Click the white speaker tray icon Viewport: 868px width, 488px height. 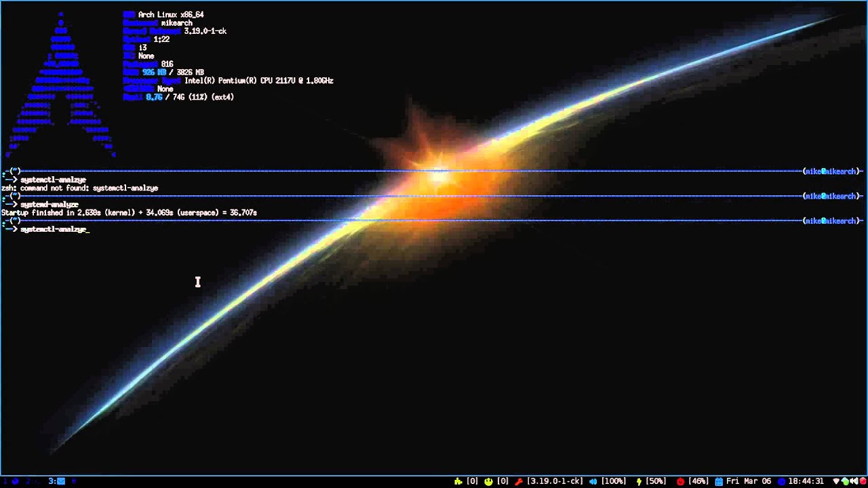pyautogui.click(x=854, y=481)
